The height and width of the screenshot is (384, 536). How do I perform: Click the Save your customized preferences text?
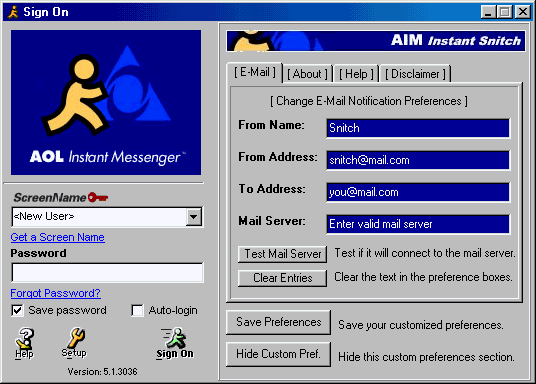click(421, 325)
